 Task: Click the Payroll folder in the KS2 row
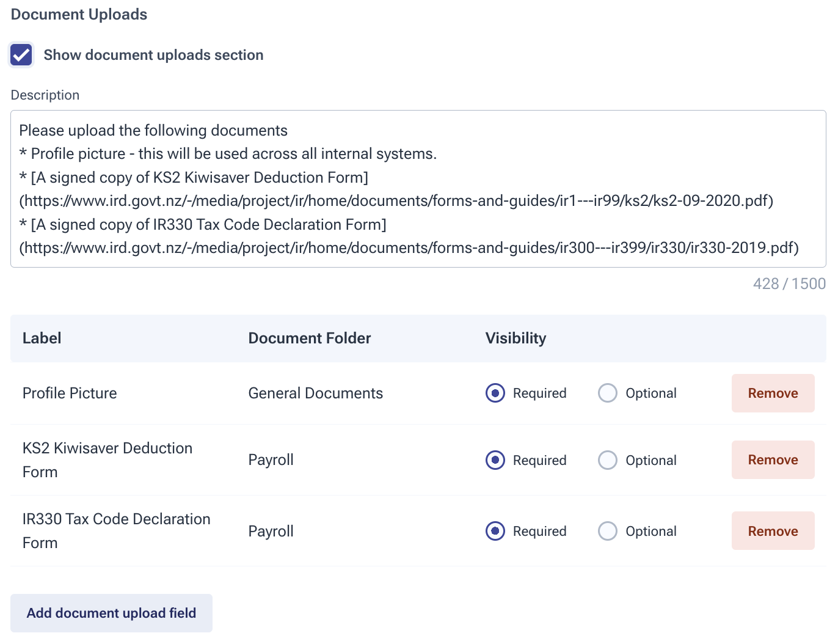coord(271,460)
